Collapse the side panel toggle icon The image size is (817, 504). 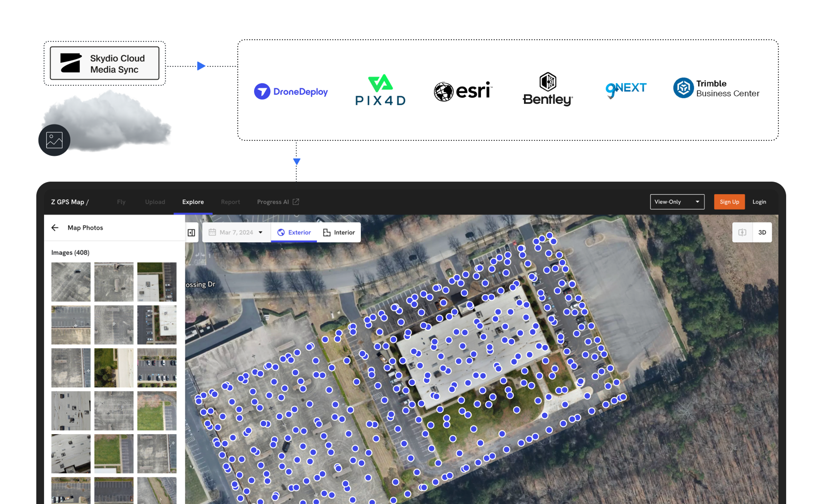click(x=191, y=233)
